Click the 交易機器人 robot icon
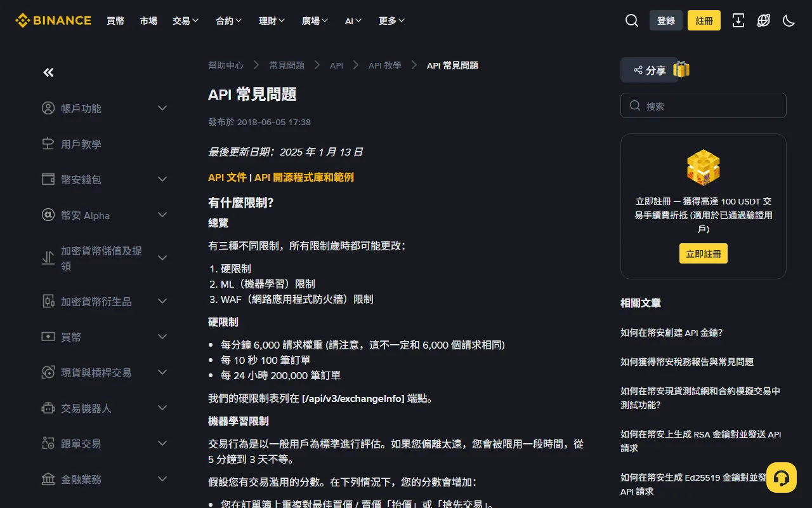Screen dimensions: 812x508 click(48, 408)
